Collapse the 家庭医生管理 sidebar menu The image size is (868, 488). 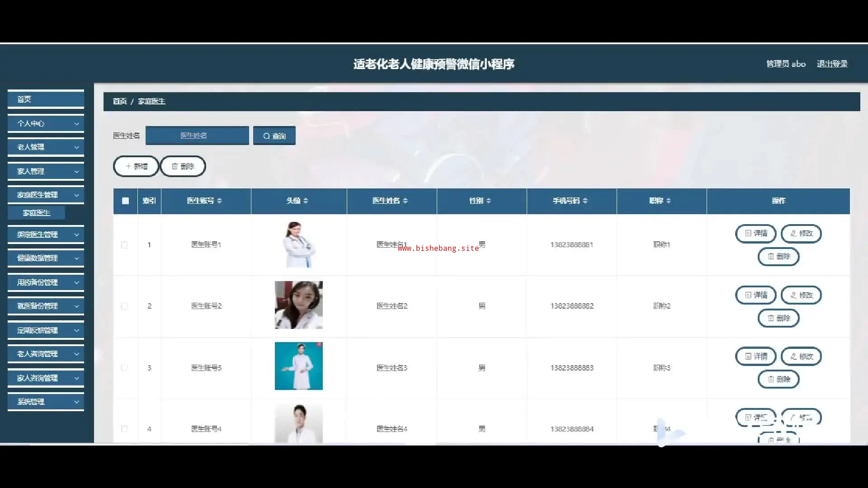tap(46, 195)
